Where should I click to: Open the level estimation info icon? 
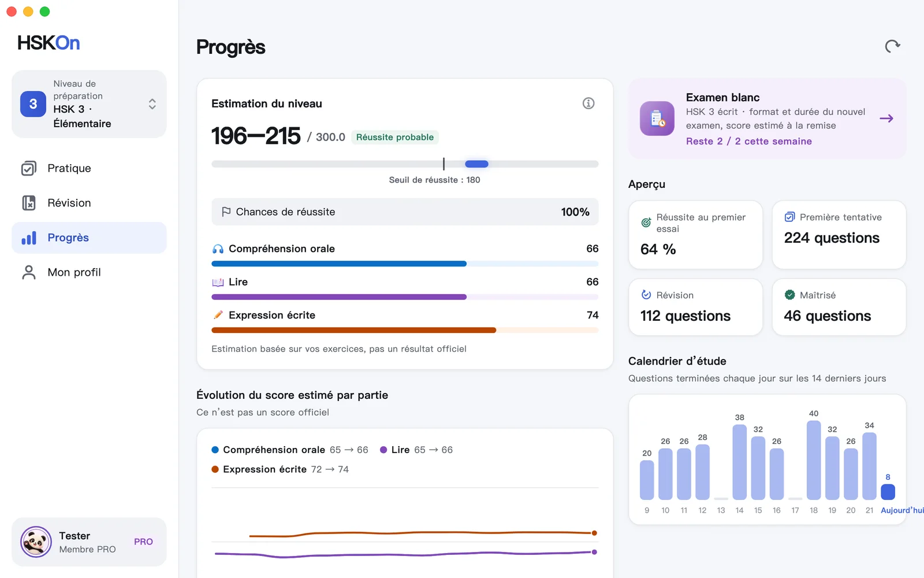[588, 103]
